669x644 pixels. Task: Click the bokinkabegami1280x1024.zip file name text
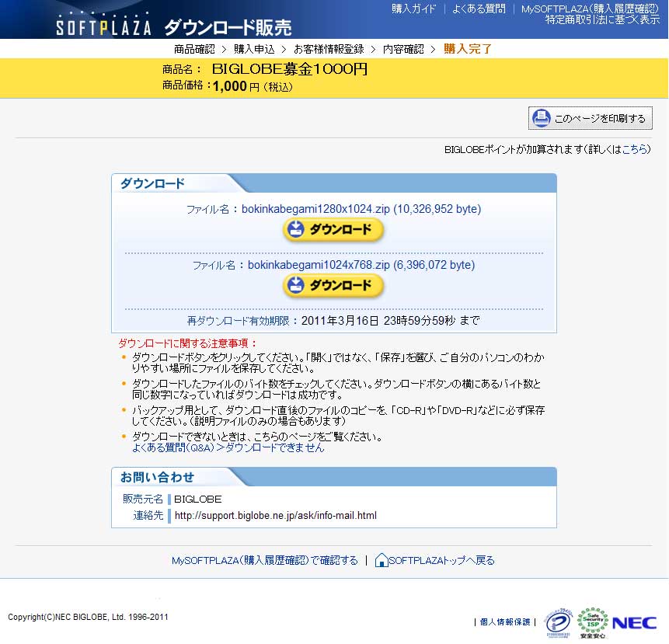point(316,209)
